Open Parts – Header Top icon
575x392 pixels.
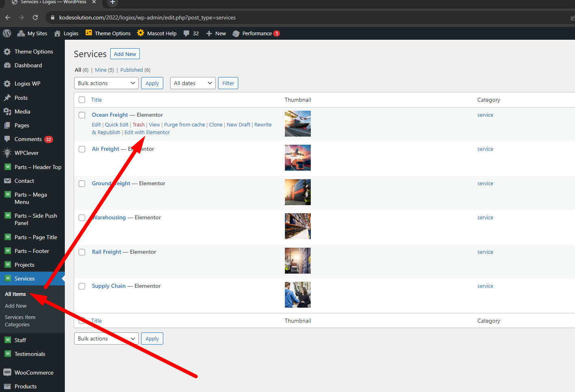(8, 167)
